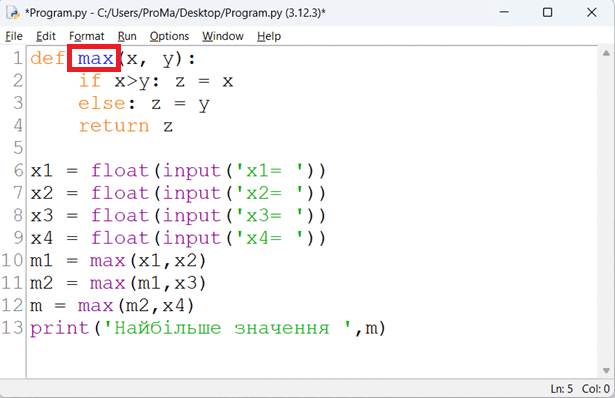Screen dimensions: 615x398
Task: Place cursor on empty line 5
Action: [x=312, y=148]
